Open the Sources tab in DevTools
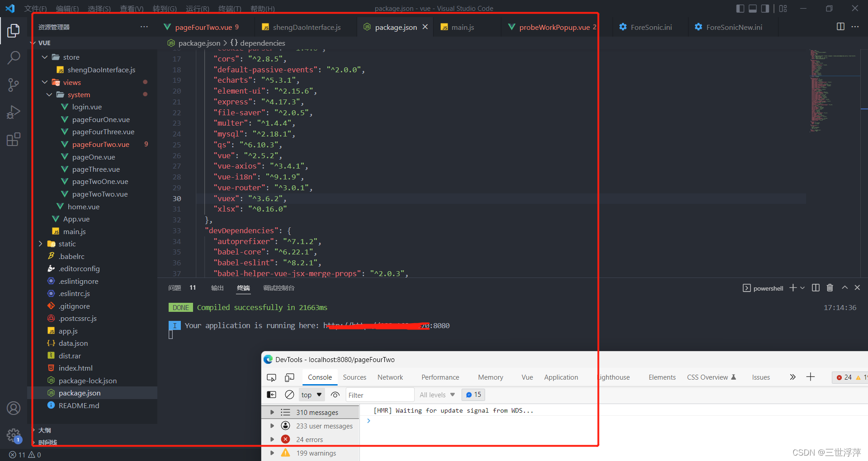Screen dimensions: 868x461 354,377
